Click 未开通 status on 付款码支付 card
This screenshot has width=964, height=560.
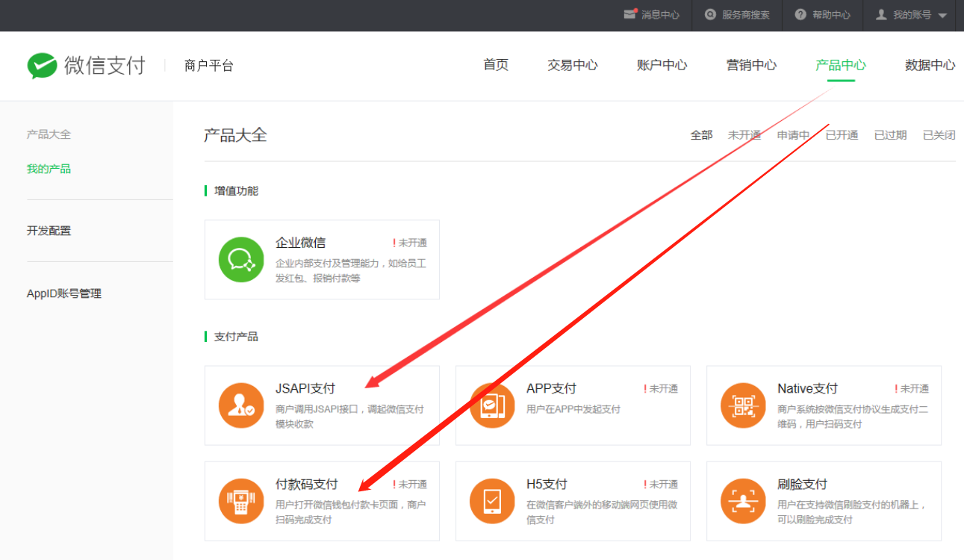pos(410,484)
